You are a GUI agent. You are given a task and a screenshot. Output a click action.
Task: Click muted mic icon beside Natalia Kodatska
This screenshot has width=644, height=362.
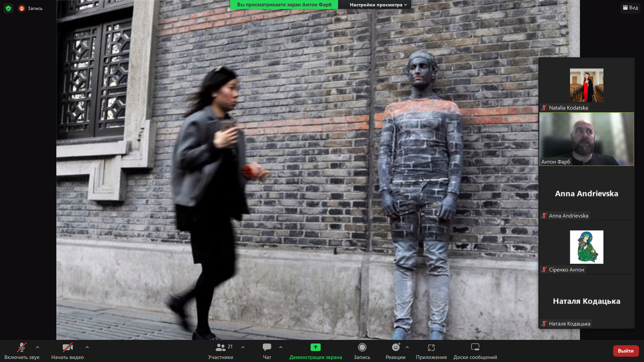[x=544, y=108]
